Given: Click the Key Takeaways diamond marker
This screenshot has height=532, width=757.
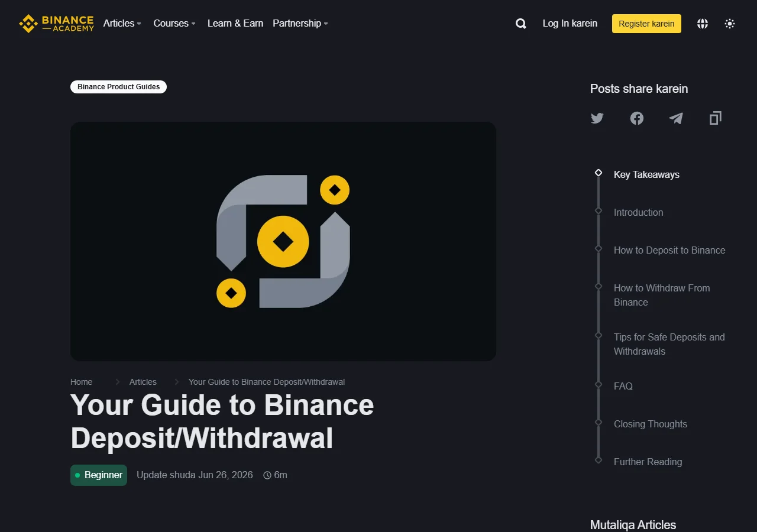Looking at the screenshot, I should tap(599, 173).
